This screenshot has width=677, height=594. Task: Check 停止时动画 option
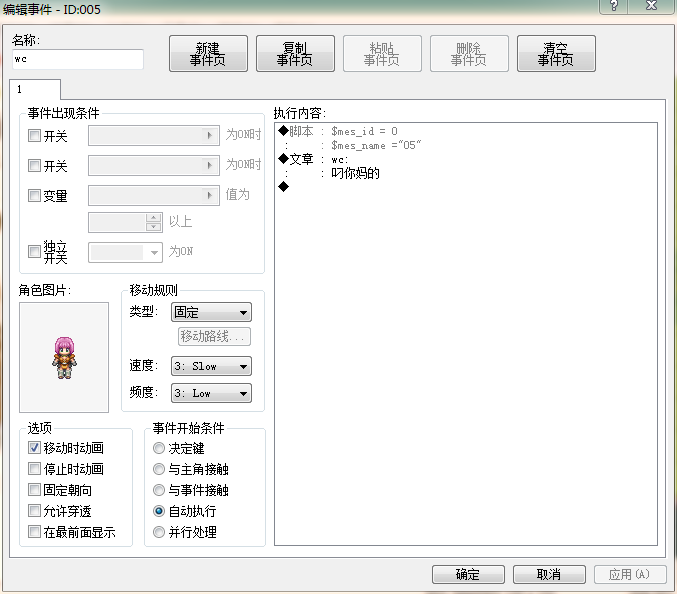click(x=34, y=469)
